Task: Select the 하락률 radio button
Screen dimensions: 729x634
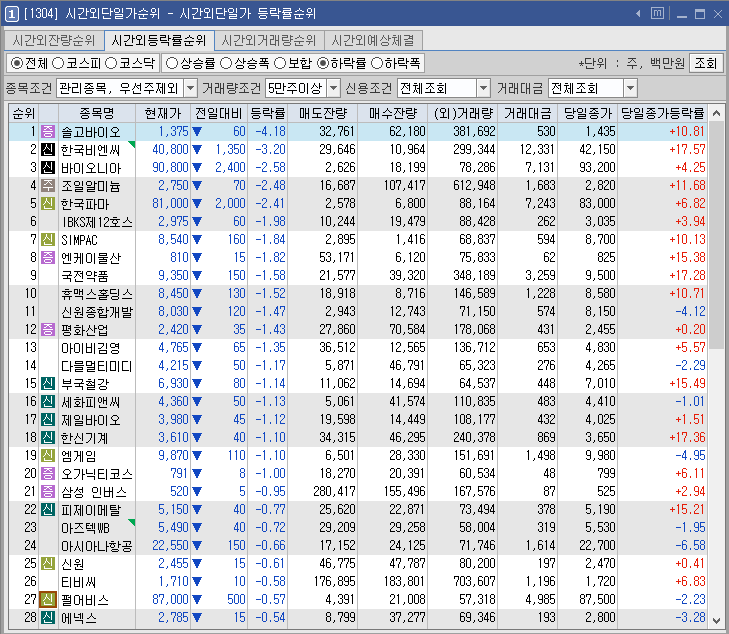Action: (x=323, y=63)
